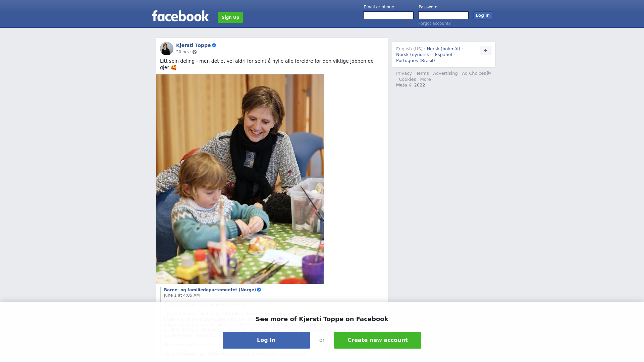644x362 pixels.
Task: Click the plus icon for more languages
Action: (486, 51)
